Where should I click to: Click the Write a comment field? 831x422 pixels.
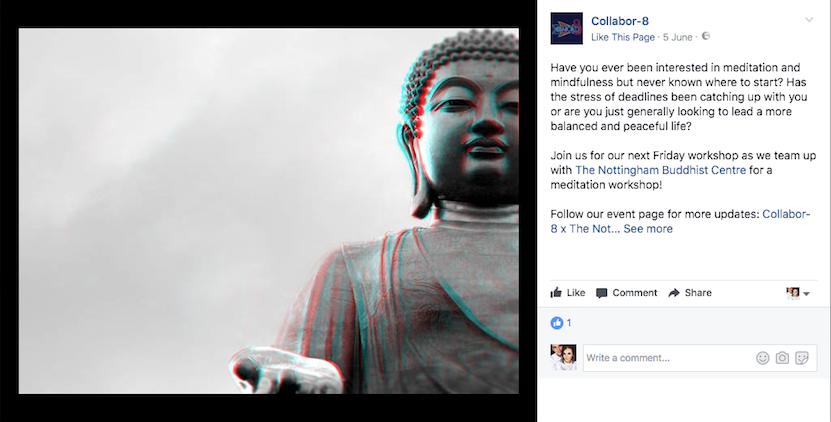pos(669,358)
